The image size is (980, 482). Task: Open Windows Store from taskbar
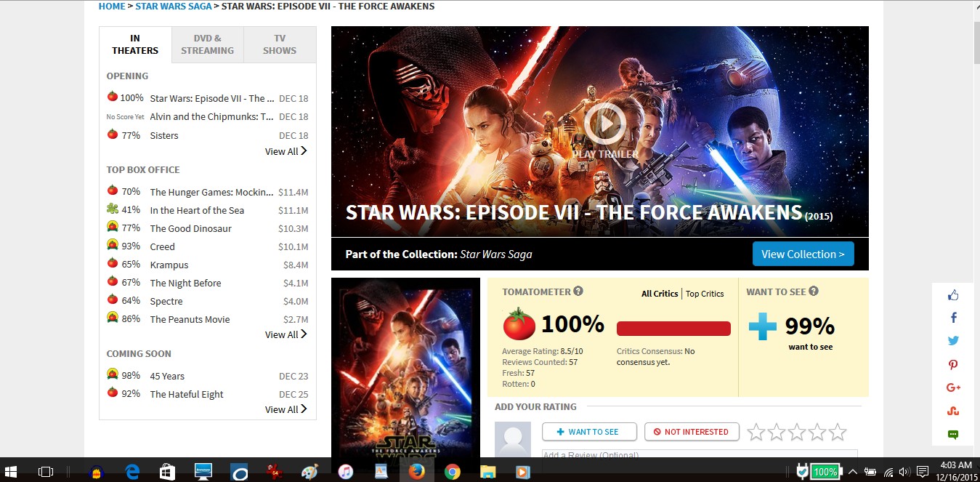pyautogui.click(x=167, y=472)
